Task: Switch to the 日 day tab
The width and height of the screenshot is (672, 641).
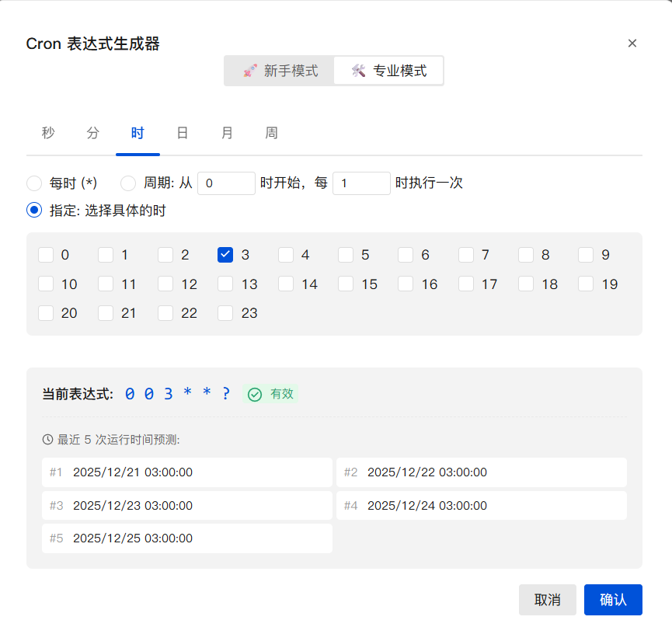Action: point(183,133)
